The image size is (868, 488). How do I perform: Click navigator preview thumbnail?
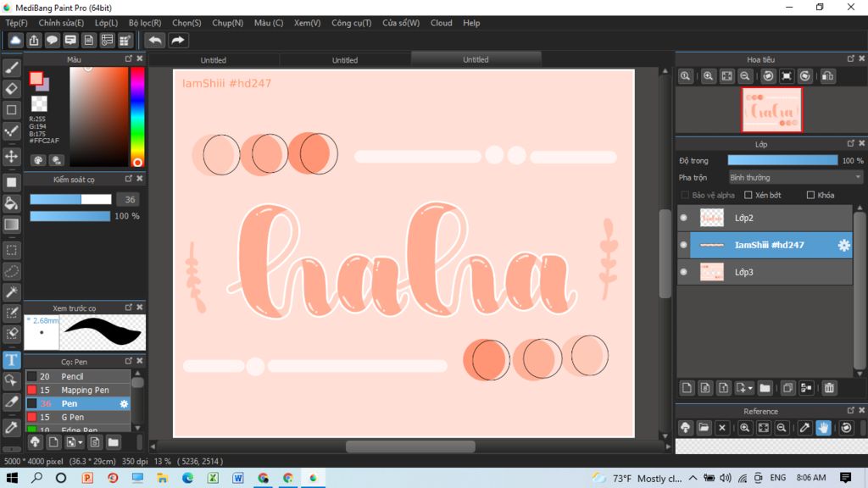(771, 109)
